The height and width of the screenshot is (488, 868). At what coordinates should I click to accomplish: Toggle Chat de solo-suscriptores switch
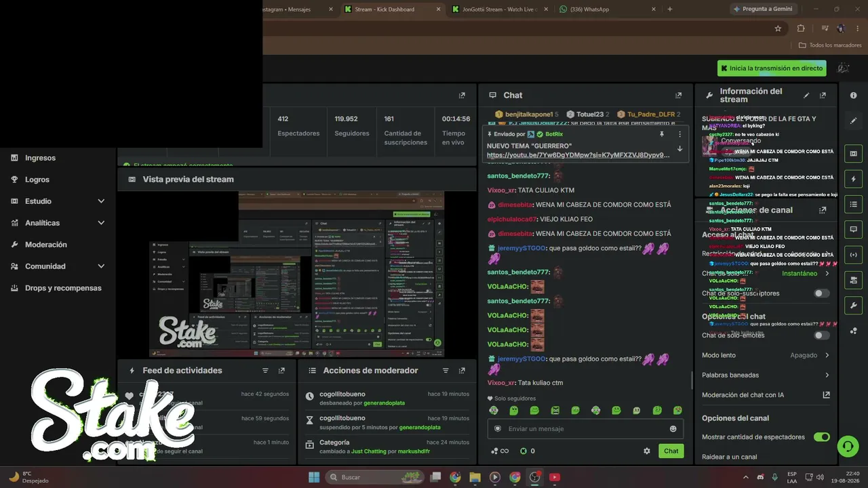(821, 293)
